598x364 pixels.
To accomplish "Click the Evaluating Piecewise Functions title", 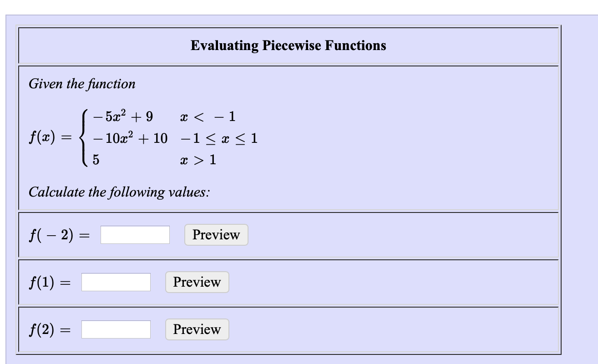I will click(289, 45).
